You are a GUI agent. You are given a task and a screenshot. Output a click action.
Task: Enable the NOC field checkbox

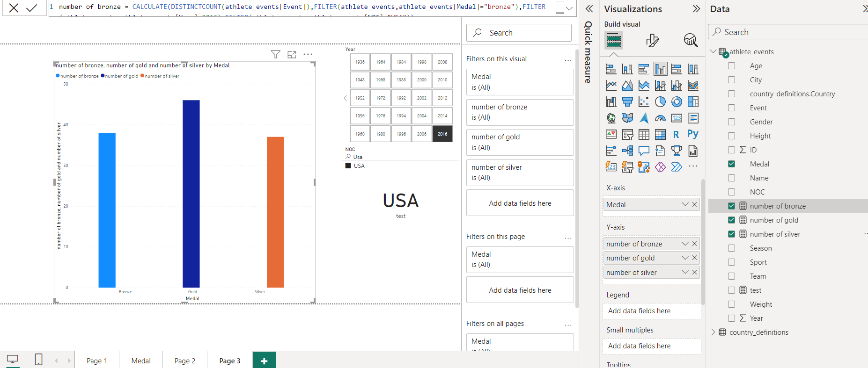(x=731, y=192)
